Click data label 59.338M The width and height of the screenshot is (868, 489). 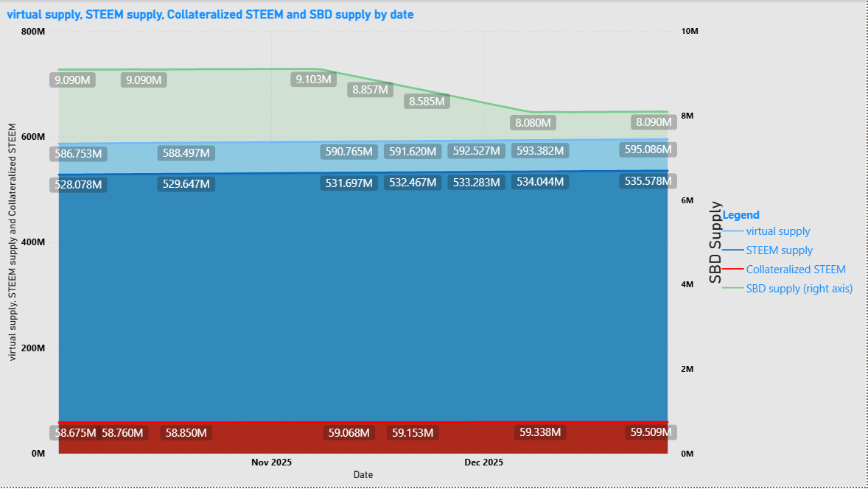pyautogui.click(x=540, y=432)
